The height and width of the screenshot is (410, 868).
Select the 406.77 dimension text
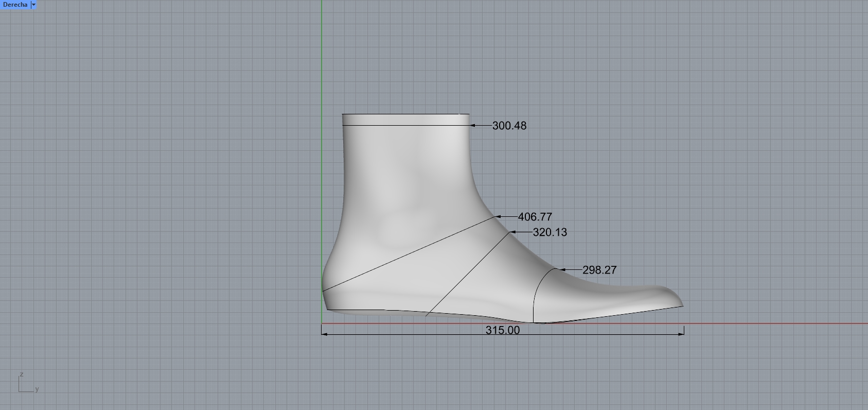point(535,217)
